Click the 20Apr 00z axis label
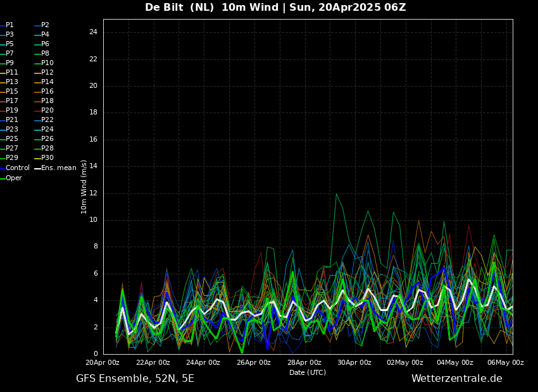Screen dimensions: 538x392 [x=103, y=362]
